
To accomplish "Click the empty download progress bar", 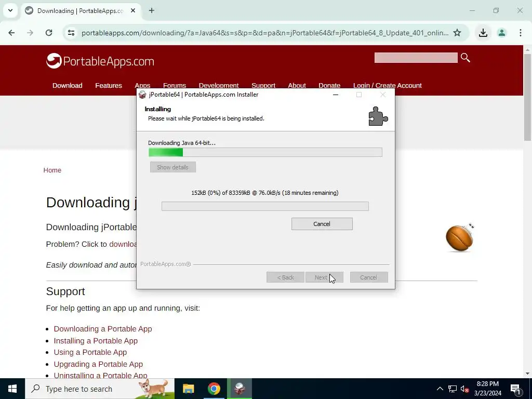I will pos(265,206).
